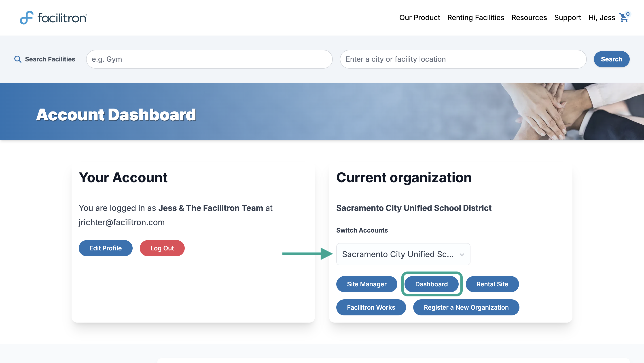
Task: Open the "Our Product" menu
Action: (x=420, y=17)
